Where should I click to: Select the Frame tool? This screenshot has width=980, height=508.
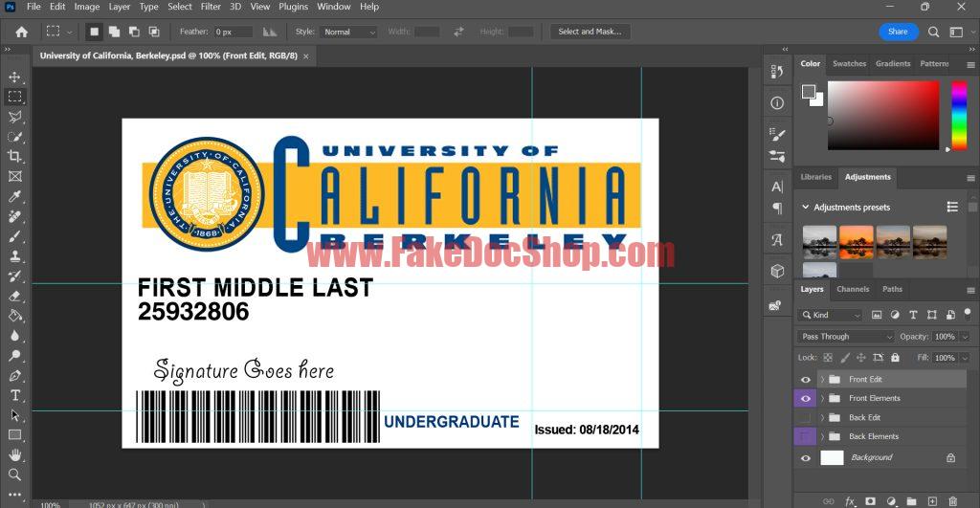click(14, 176)
